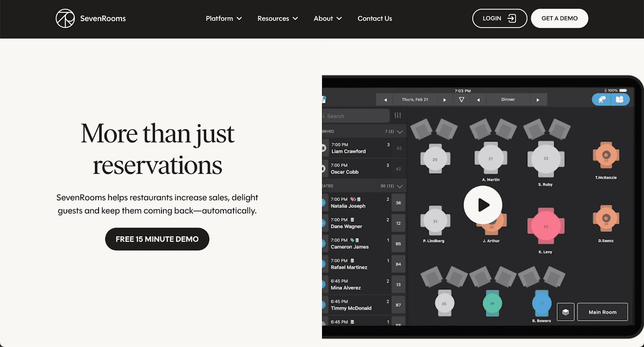The height and width of the screenshot is (347, 644).
Task: Play the product demo video
Action: 483,205
